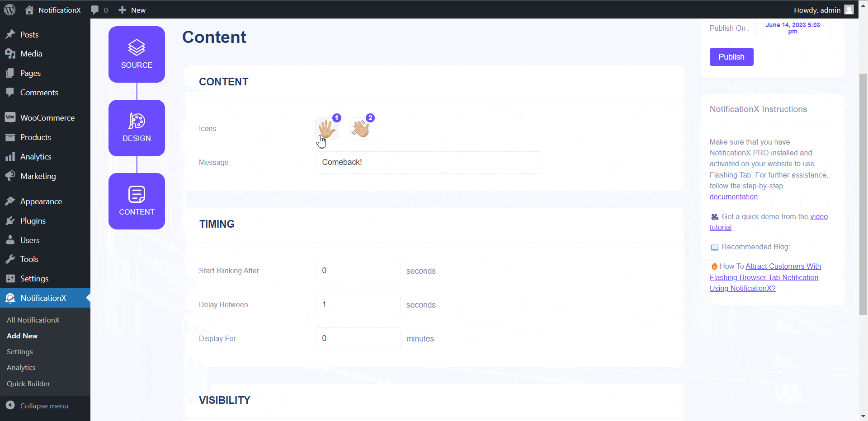Viewport: 868px width, 421px height.
Task: Click the Marketing megaphone icon
Action: click(10, 176)
